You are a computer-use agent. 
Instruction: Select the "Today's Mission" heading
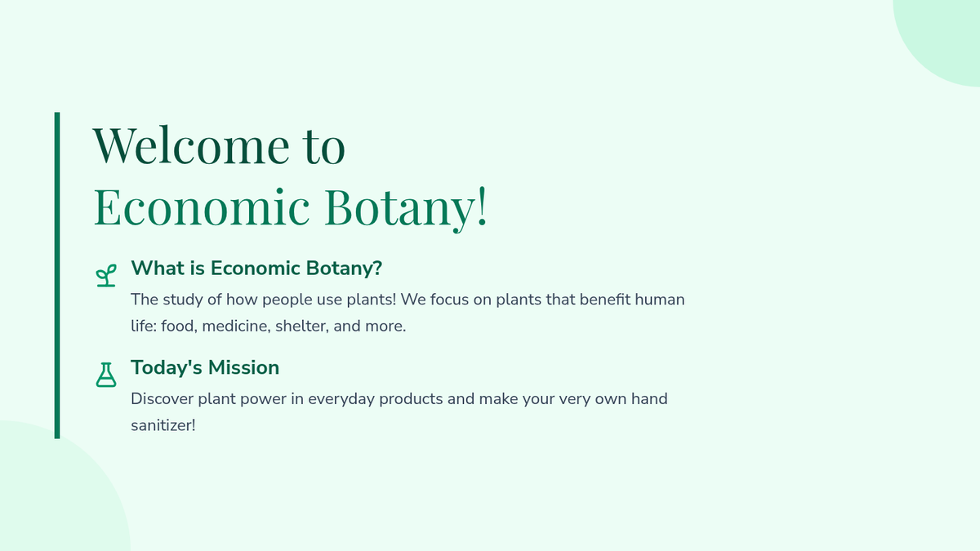[x=205, y=368]
